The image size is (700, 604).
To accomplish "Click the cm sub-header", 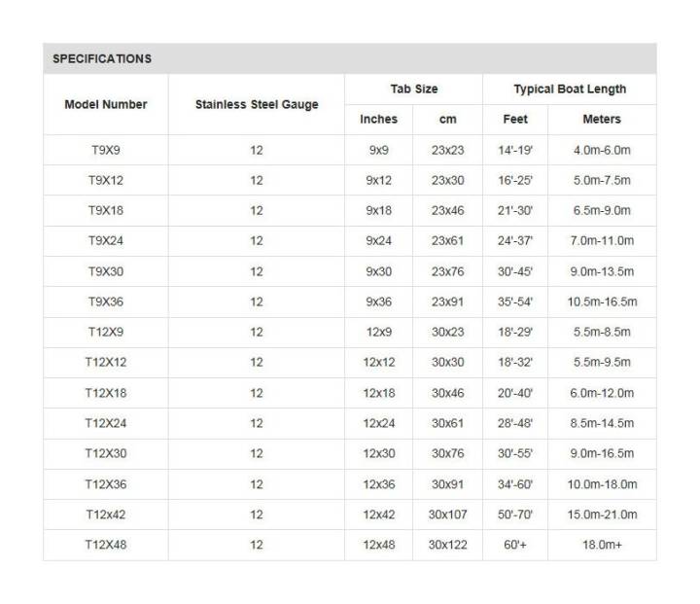I will [x=448, y=120].
